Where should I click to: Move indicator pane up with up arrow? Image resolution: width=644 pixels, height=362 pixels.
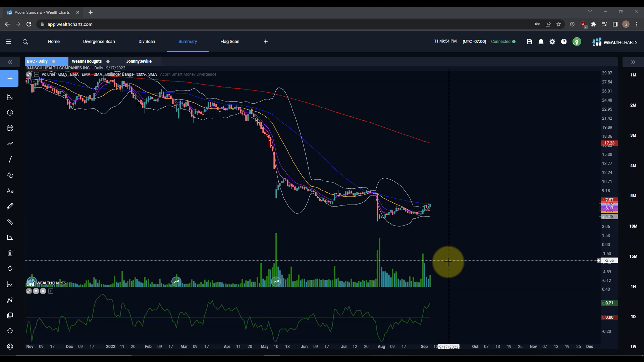click(x=43, y=291)
